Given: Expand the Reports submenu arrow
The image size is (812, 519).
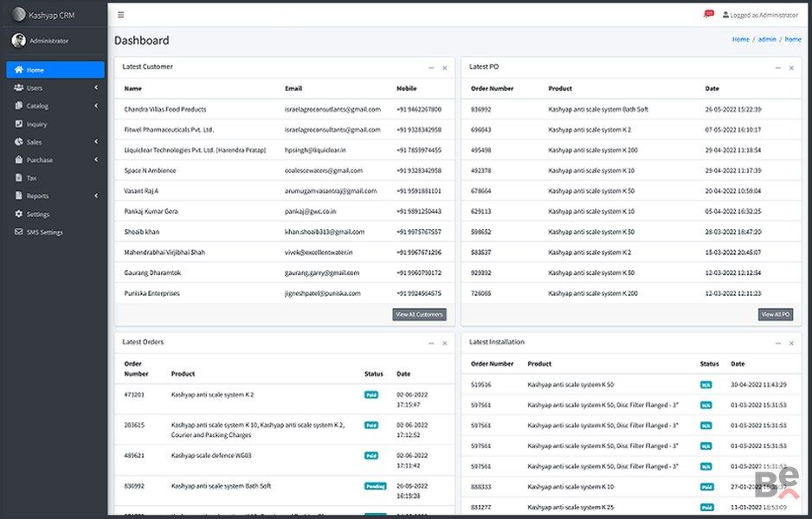Looking at the screenshot, I should (96, 196).
